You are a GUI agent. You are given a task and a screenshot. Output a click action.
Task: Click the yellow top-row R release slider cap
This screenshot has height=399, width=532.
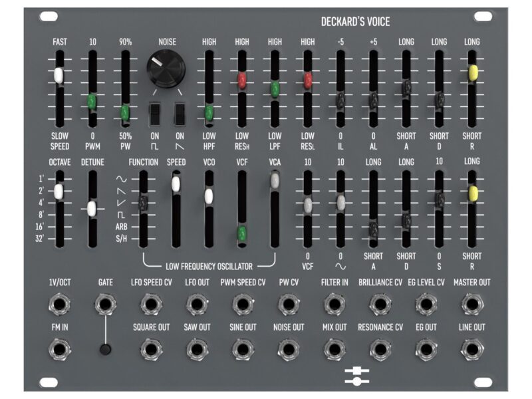coord(473,73)
